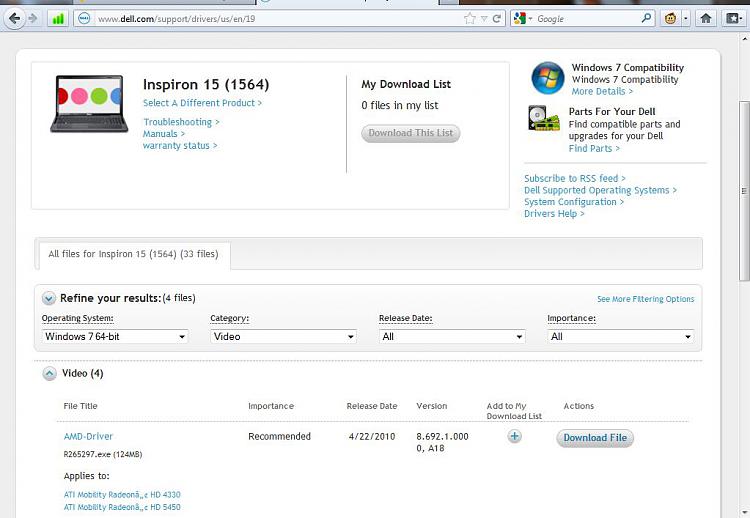The height and width of the screenshot is (518, 750).
Task: Click Select A Different Product link
Action: tap(202, 103)
